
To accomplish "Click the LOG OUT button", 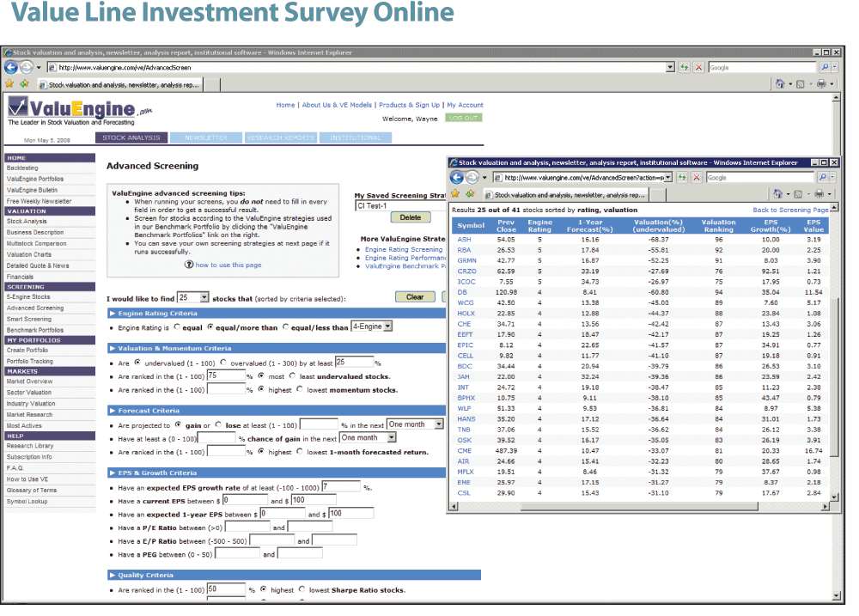I will pos(464,118).
